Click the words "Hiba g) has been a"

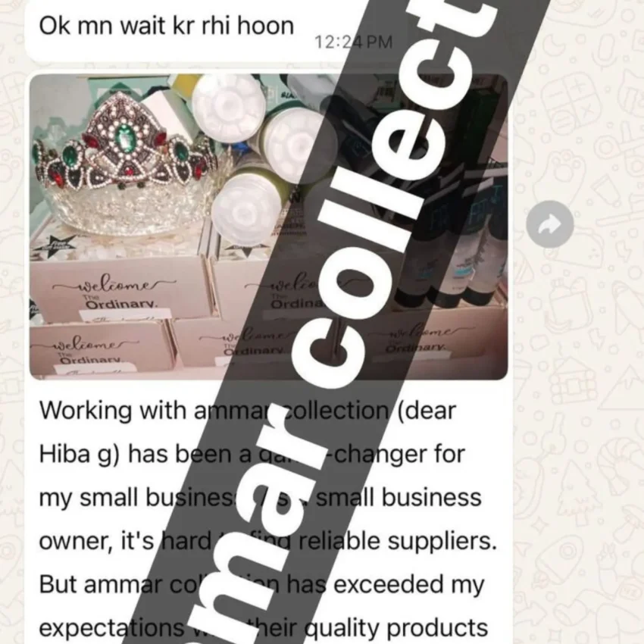pyautogui.click(x=148, y=455)
